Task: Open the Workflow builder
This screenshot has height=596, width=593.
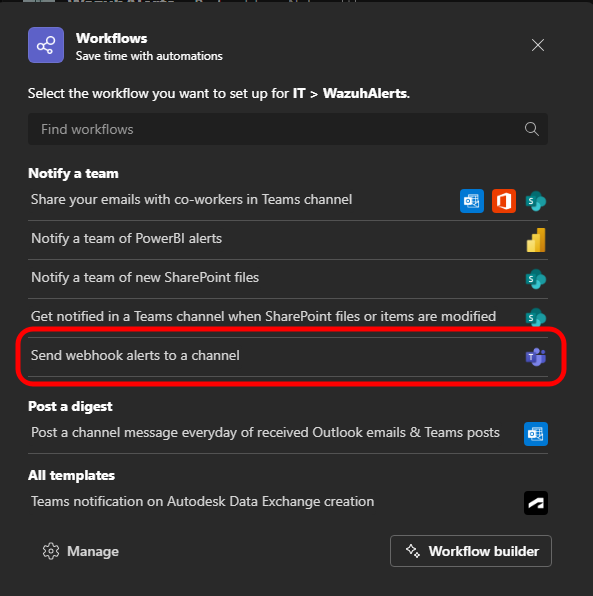Action: tap(471, 551)
